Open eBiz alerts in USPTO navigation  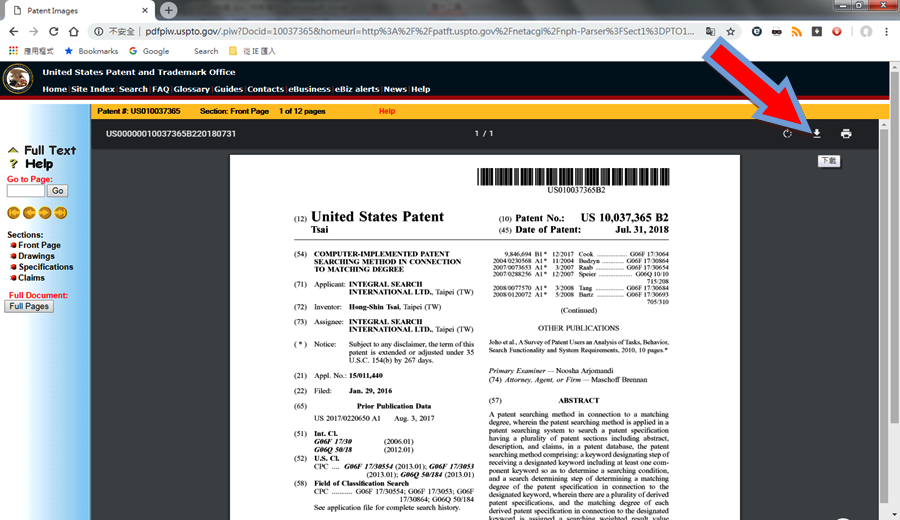[x=357, y=89]
